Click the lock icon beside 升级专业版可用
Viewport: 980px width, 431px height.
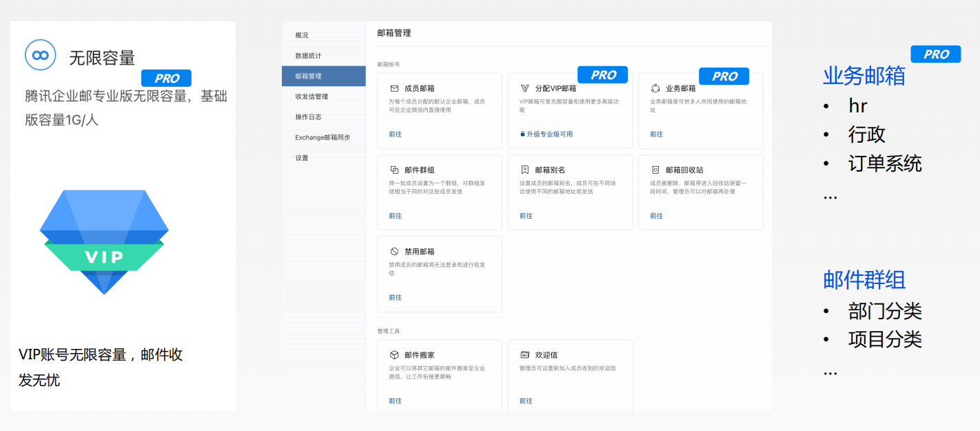click(x=522, y=134)
